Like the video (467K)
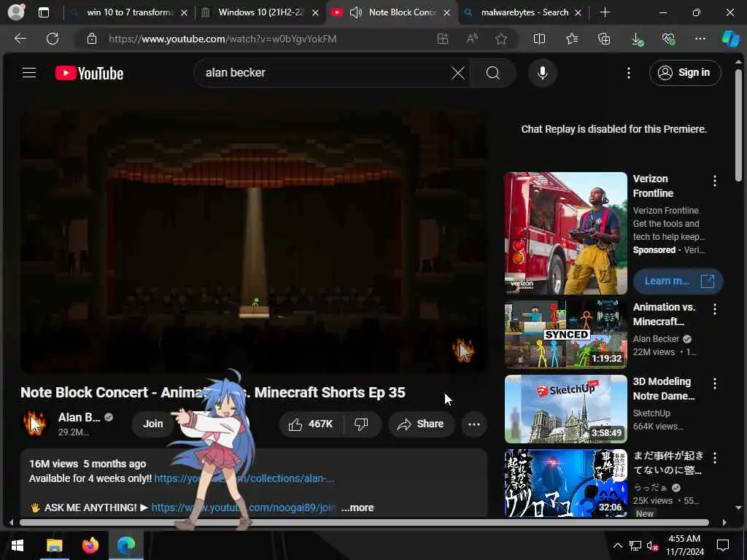The height and width of the screenshot is (560, 747). tap(311, 424)
